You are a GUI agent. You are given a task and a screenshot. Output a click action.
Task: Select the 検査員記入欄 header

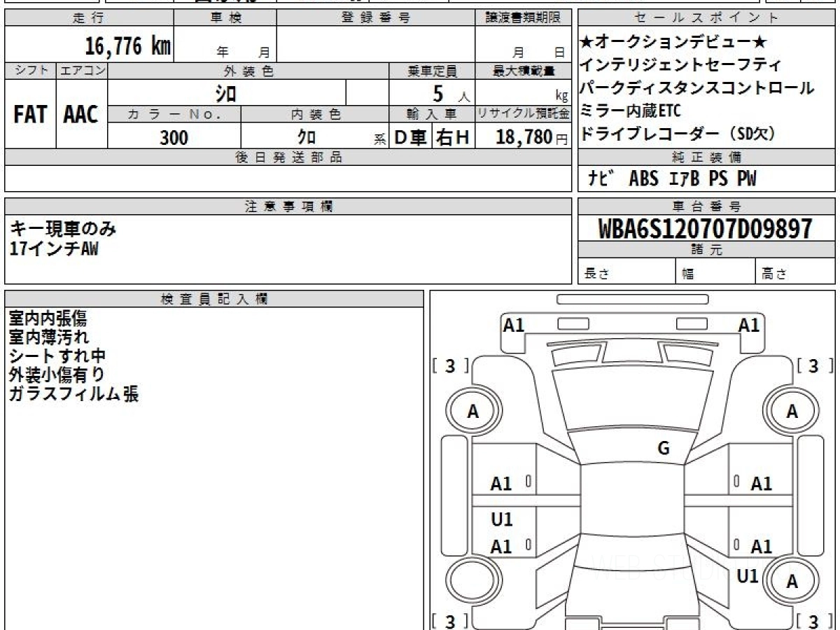click(214, 299)
